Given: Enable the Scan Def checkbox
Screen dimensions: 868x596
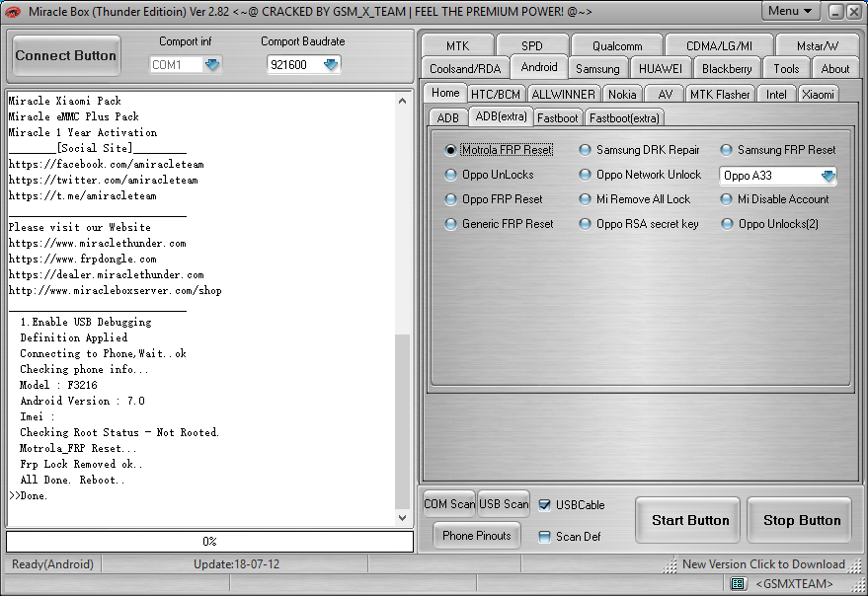Looking at the screenshot, I should coord(545,536).
